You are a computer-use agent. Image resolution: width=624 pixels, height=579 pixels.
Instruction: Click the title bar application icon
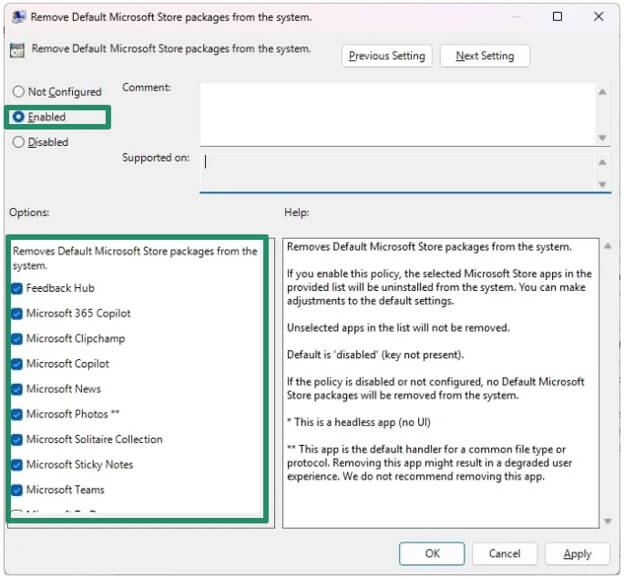18,17
